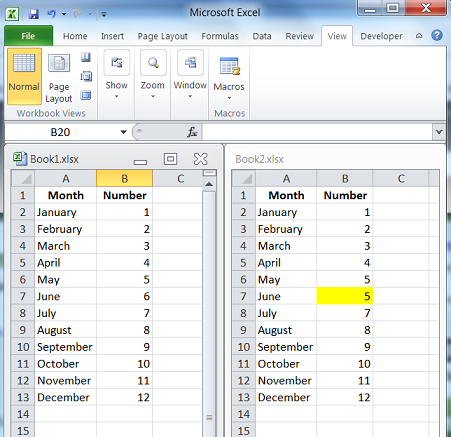Screen dimensions: 451x437
Task: Select column A header in Book1
Action: tap(66, 179)
